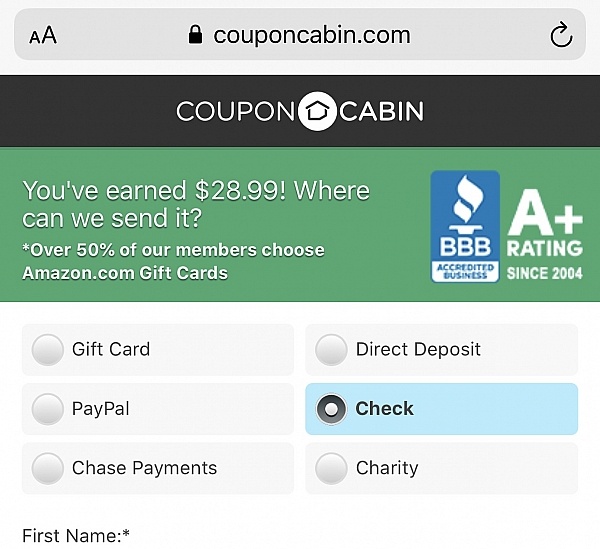Tap the Amazon.com Gift Cards note
600x549 pixels.
(173, 262)
